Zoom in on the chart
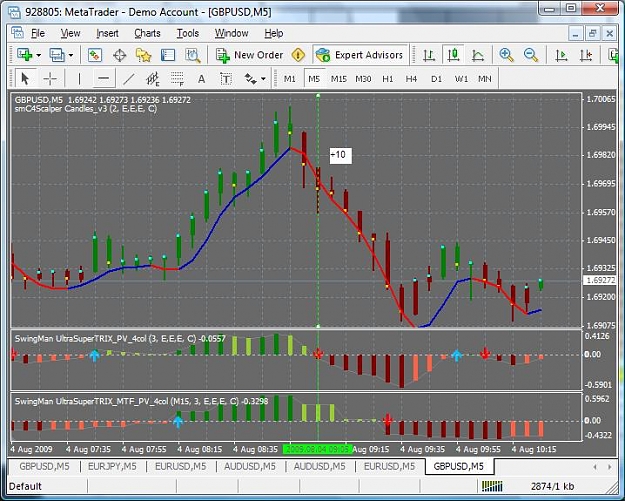The width and height of the screenshot is (625, 501). (x=506, y=55)
